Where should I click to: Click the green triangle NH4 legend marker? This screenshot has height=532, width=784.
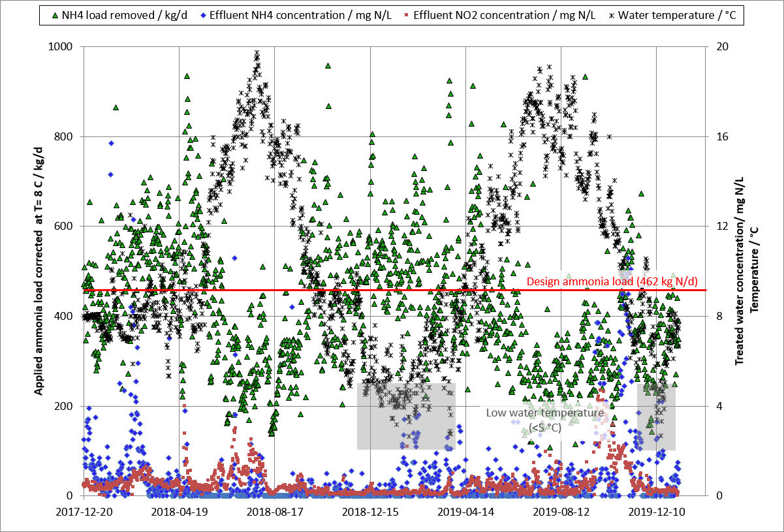click(x=54, y=15)
